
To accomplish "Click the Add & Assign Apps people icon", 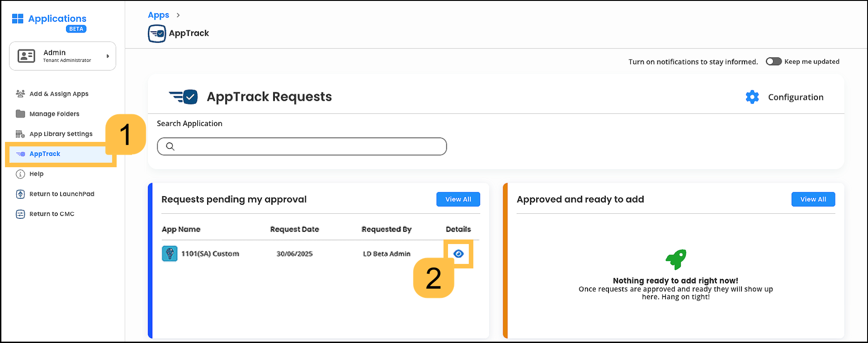I will point(20,94).
